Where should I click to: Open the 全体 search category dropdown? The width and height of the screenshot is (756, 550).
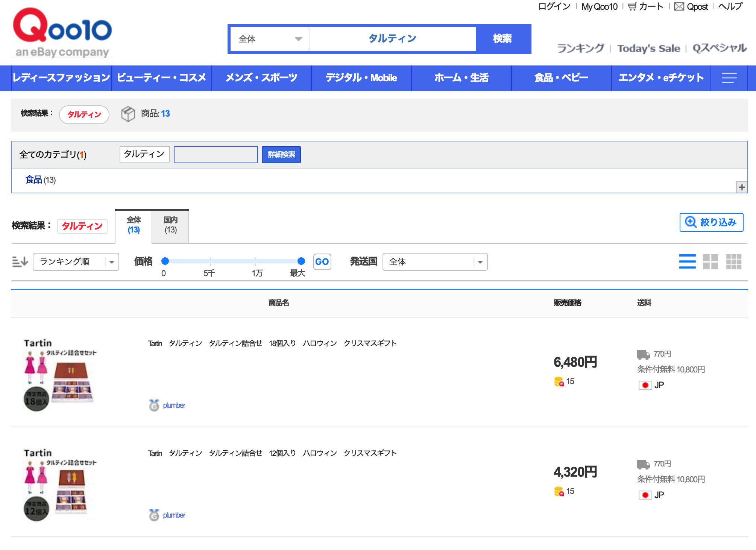270,39
